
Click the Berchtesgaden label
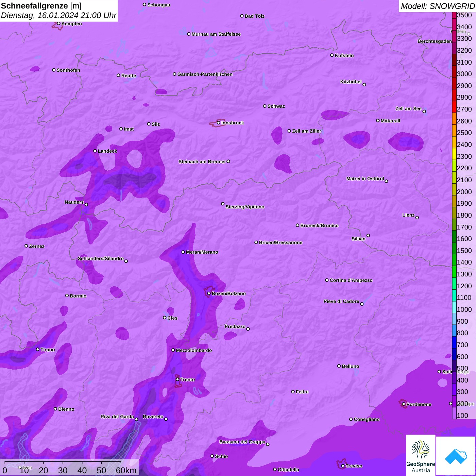point(435,41)
